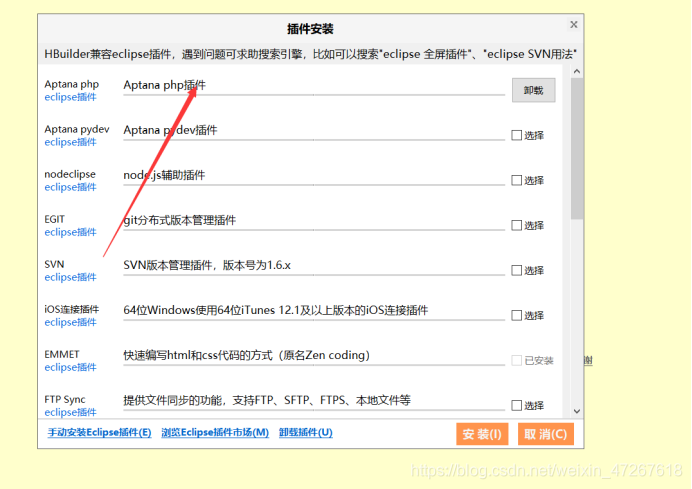
Task: Check the 选择 box for nodeclipse
Action: click(x=516, y=180)
